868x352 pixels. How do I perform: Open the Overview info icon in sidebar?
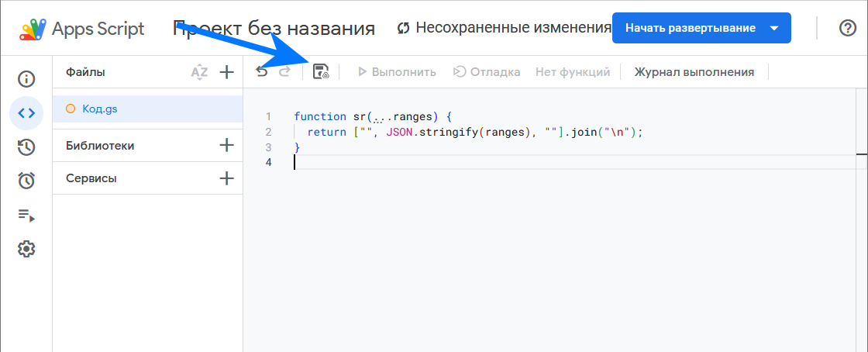pyautogui.click(x=26, y=78)
